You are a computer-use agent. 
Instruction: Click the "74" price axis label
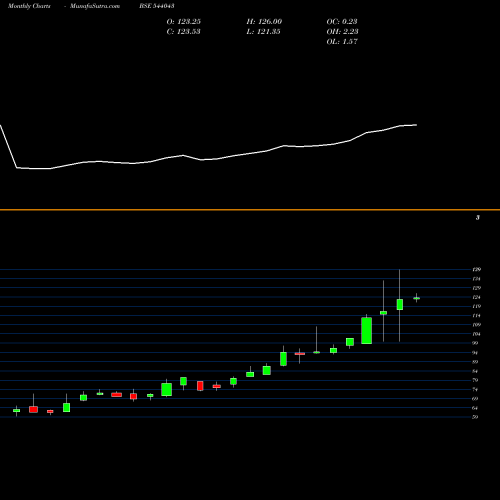pyautogui.click(x=475, y=389)
